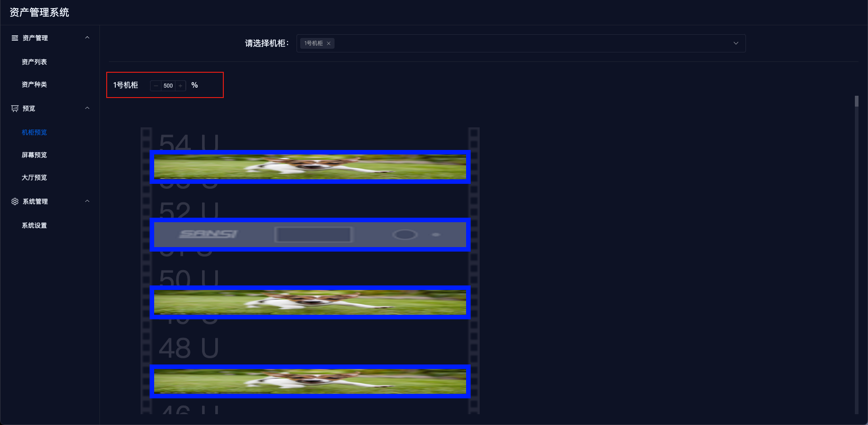Select the dog image device below 48 U

point(310,381)
